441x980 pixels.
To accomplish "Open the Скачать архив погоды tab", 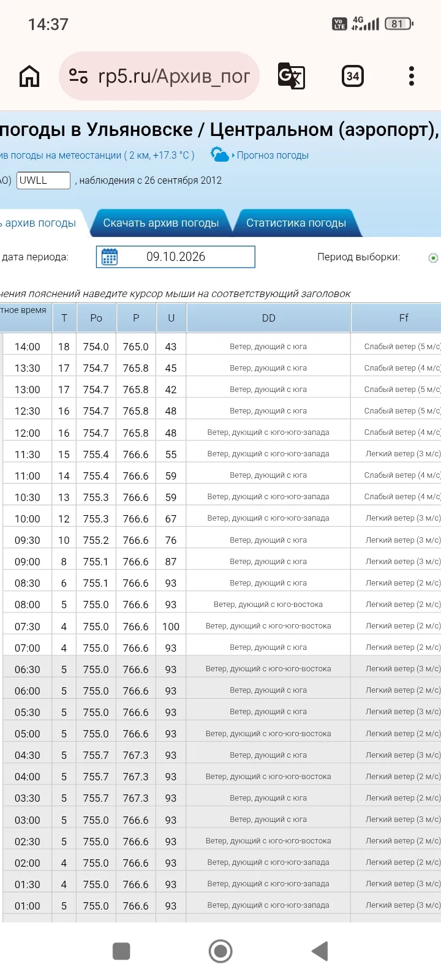I will [x=160, y=223].
